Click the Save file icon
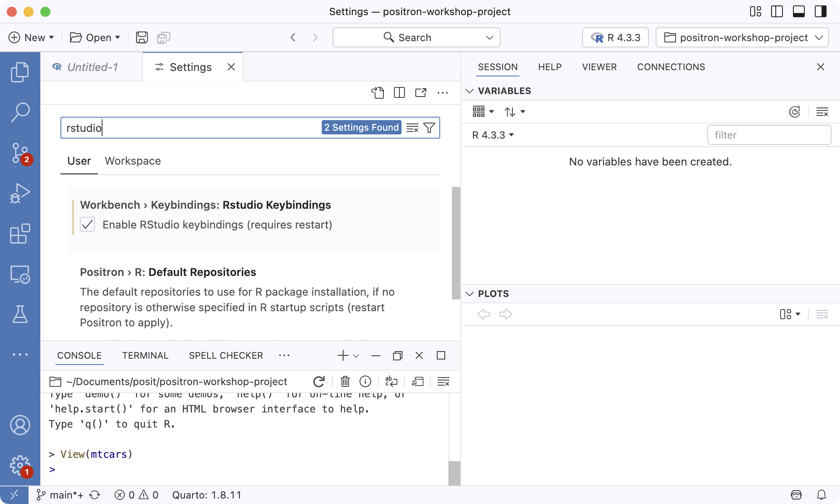The width and height of the screenshot is (840, 504). (142, 37)
